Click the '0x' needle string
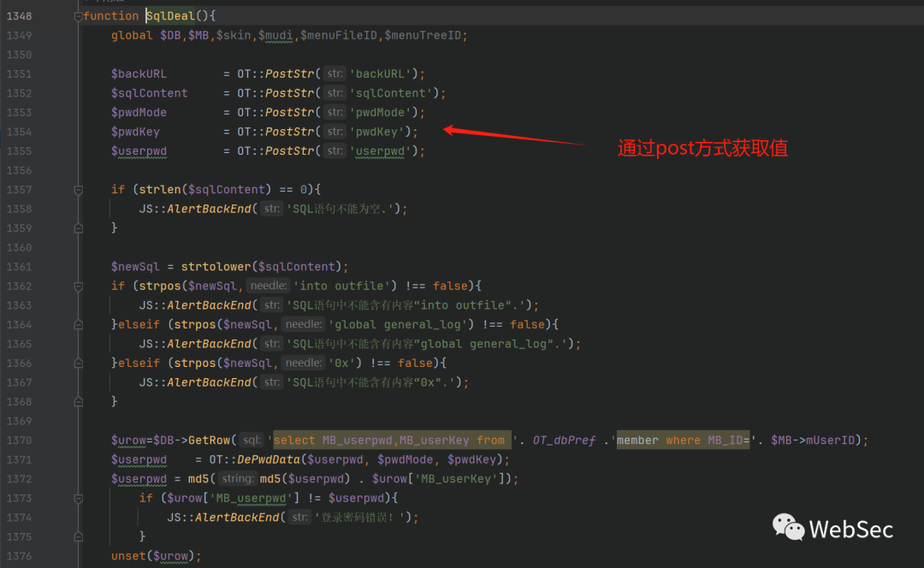The width and height of the screenshot is (924, 568). 341,364
